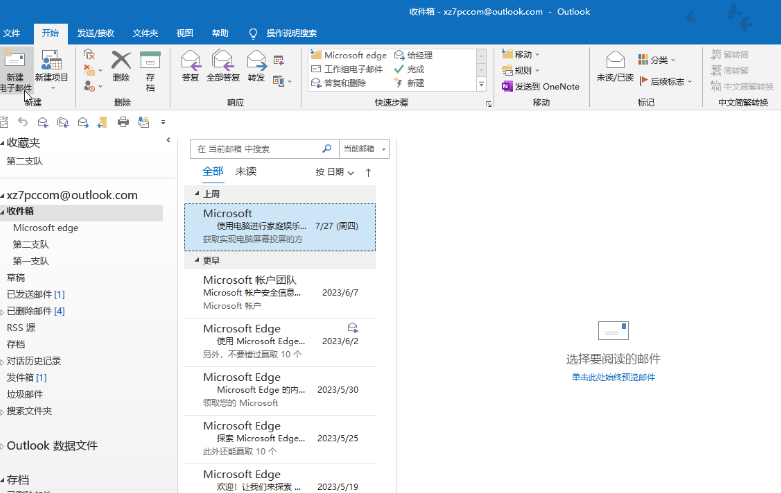Viewport: 781px width, 493px height.
Task: Select the 未读 (Unread) mail filter tab
Action: pyautogui.click(x=246, y=171)
